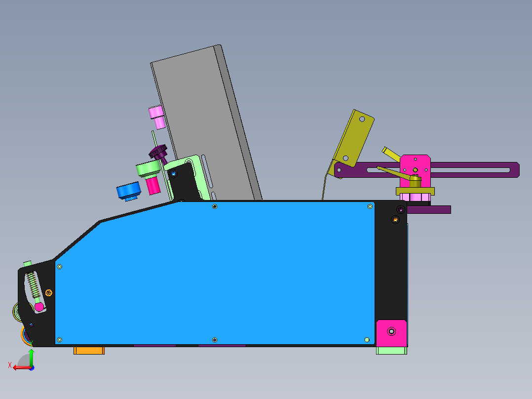Click the pink round pin below the spring

coord(39,307)
